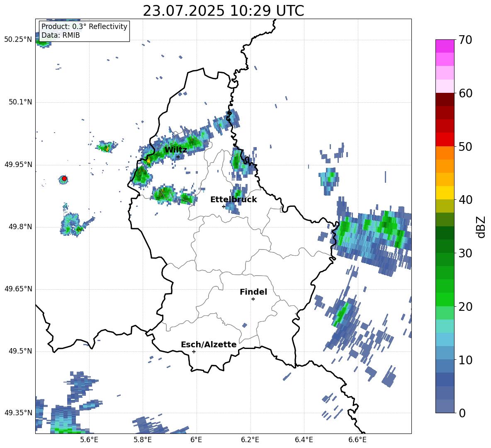This screenshot has width=491, height=448.
Task: Click the 'Product: 0.3° Reflectivity' text
Action: click(84, 27)
